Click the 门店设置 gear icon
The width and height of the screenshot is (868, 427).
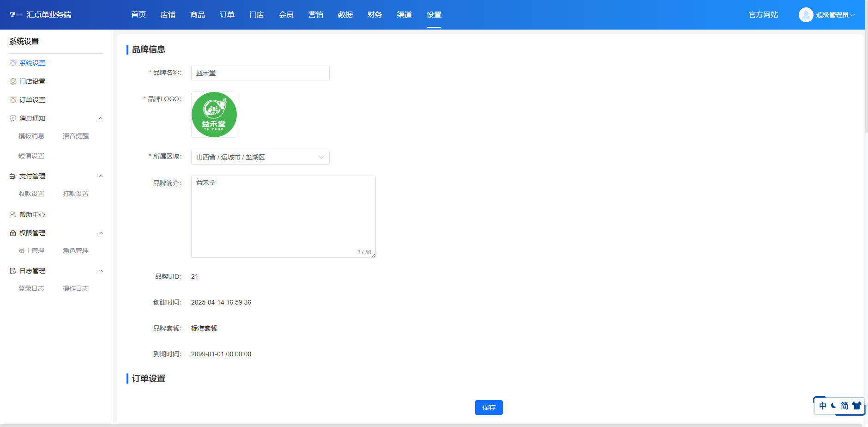[x=13, y=81]
